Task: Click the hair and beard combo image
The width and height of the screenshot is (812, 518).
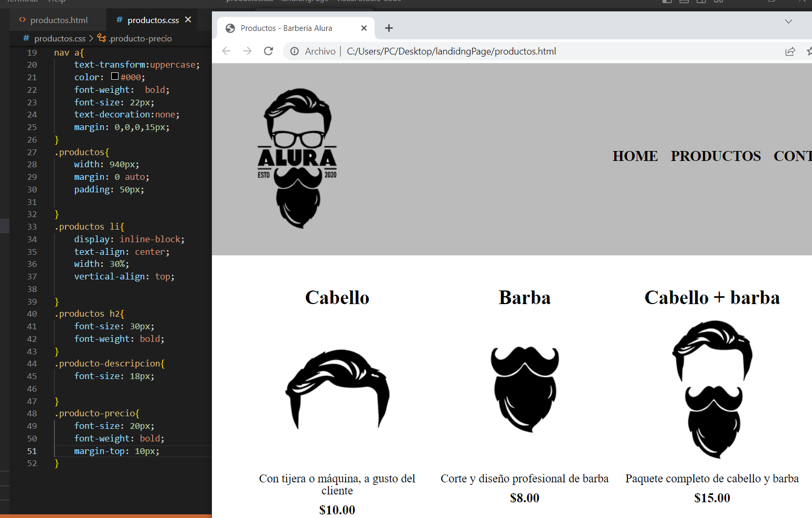Action: tap(712, 390)
